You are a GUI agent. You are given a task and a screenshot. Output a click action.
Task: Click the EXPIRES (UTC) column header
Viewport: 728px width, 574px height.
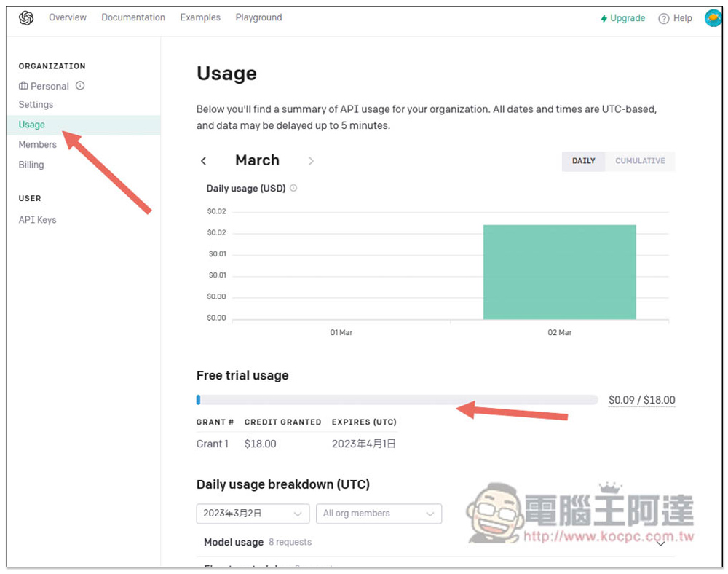[364, 422]
